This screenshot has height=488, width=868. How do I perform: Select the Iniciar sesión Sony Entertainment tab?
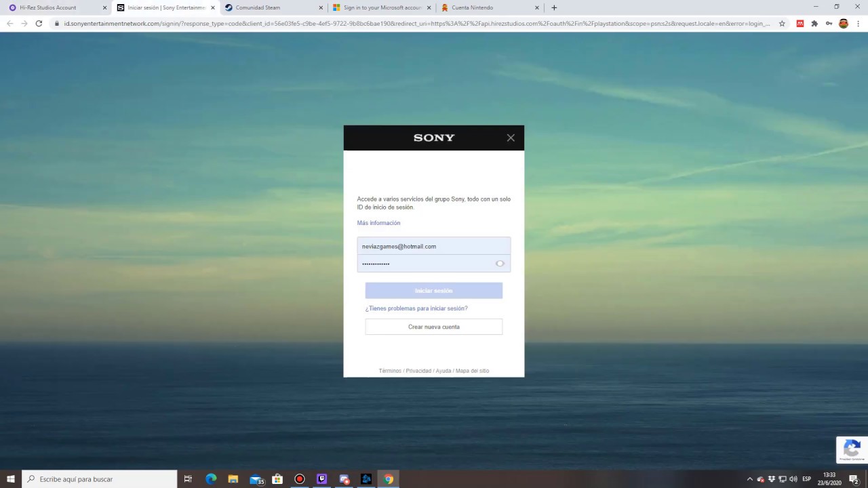coord(164,7)
